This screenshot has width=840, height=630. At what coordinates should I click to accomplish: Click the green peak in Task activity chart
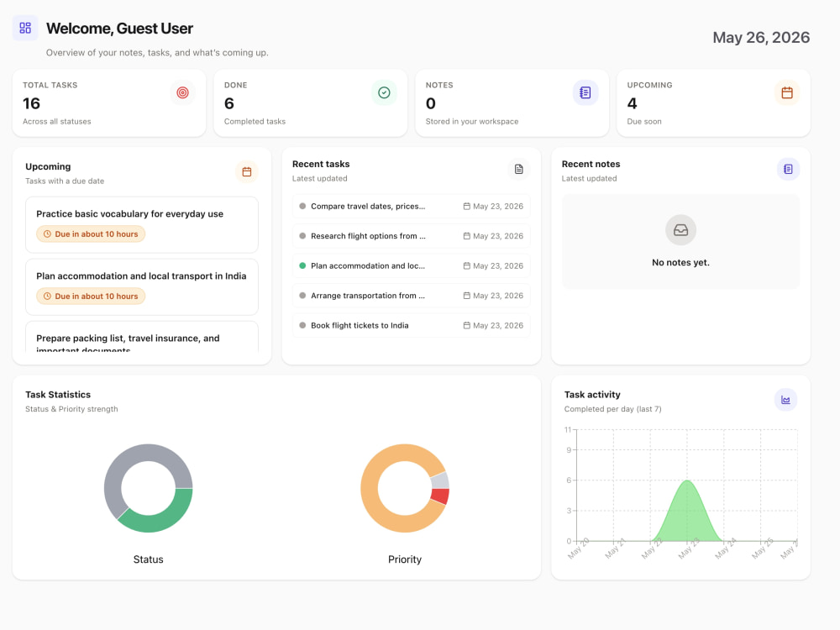tap(687, 512)
